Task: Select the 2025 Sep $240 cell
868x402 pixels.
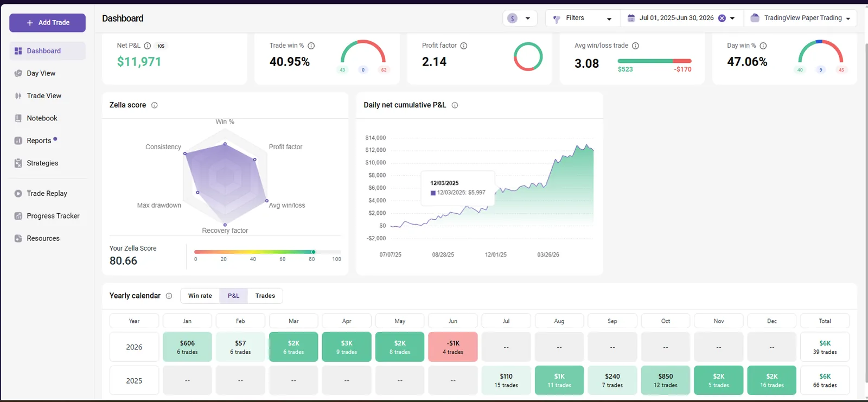Action: point(612,380)
